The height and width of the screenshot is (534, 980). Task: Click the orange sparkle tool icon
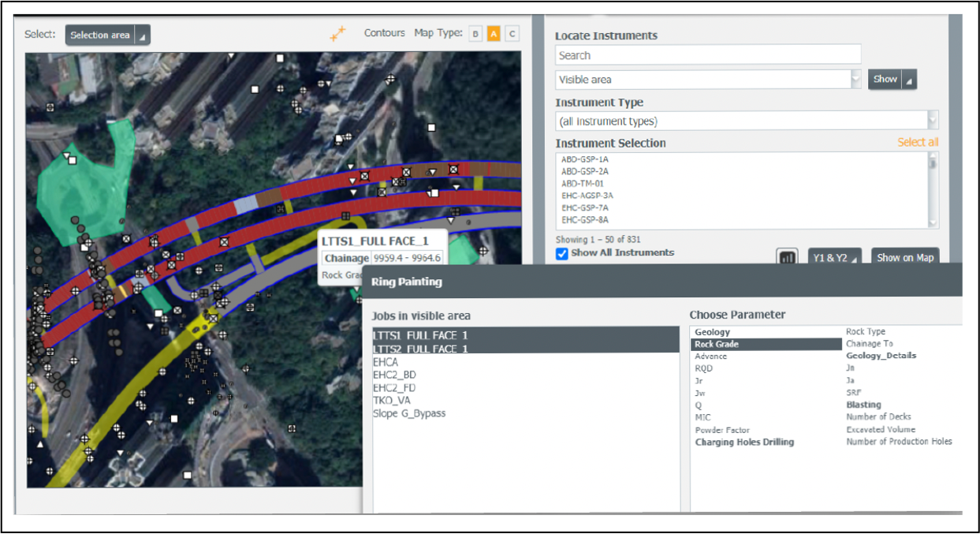tap(338, 34)
